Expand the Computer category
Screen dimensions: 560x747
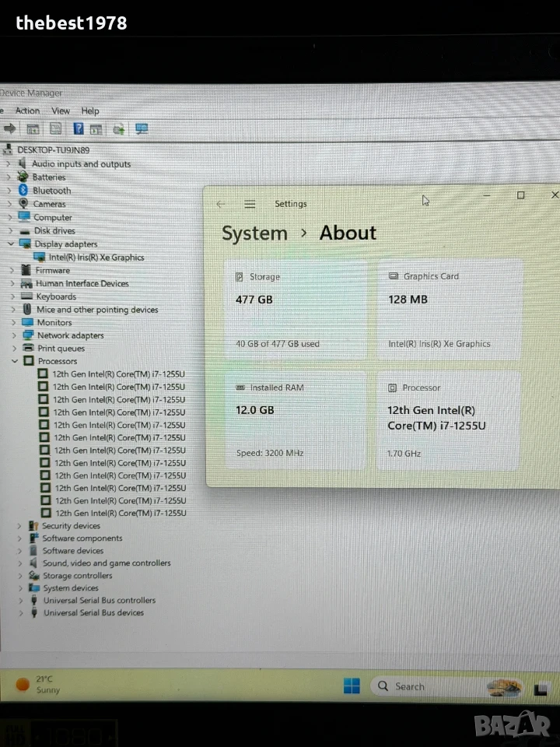[10, 217]
